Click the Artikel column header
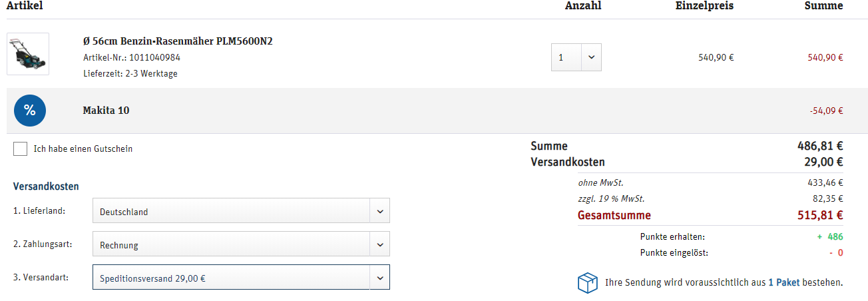The height and width of the screenshot is (301, 868). pos(25,6)
